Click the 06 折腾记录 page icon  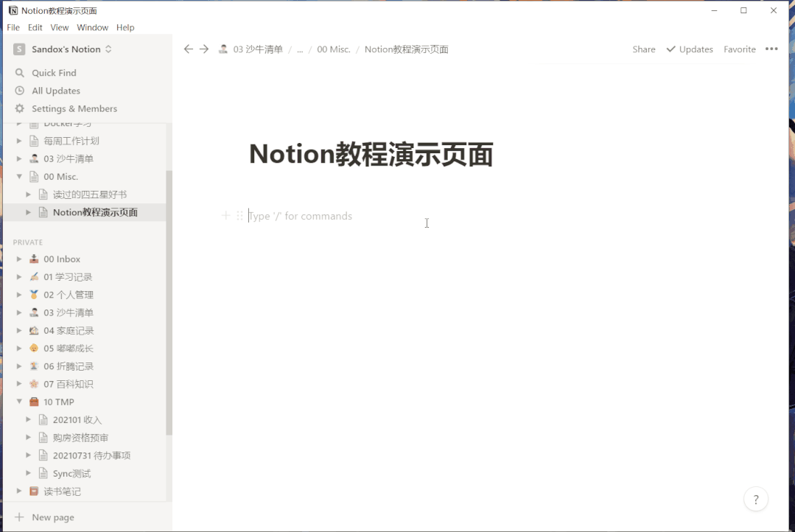point(34,366)
